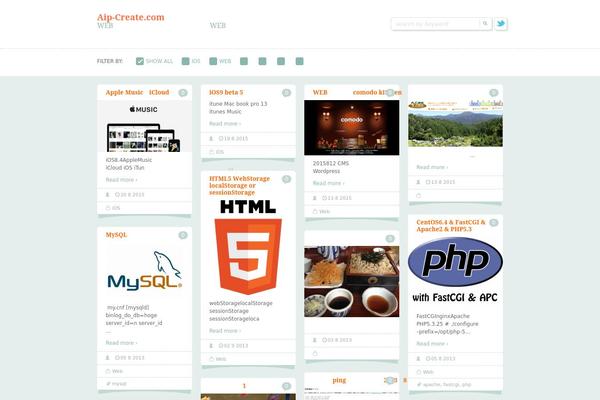This screenshot has width=600, height=400.
Task: Go to Aip-Create.com home link
Action: pyautogui.click(x=130, y=17)
